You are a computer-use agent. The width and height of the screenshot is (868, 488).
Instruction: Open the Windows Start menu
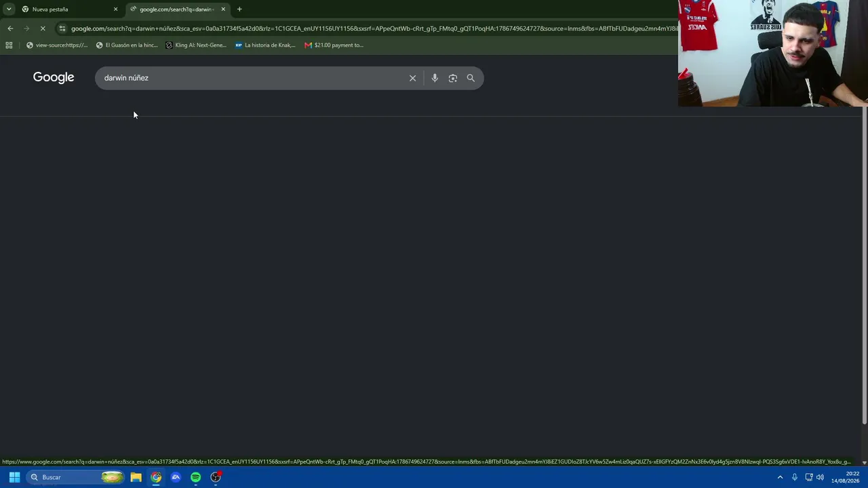[14, 477]
